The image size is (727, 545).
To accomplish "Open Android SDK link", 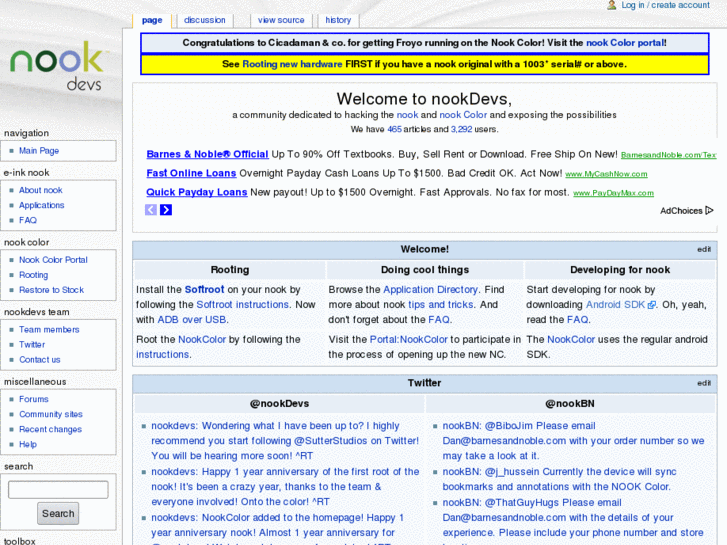I will click(x=615, y=305).
